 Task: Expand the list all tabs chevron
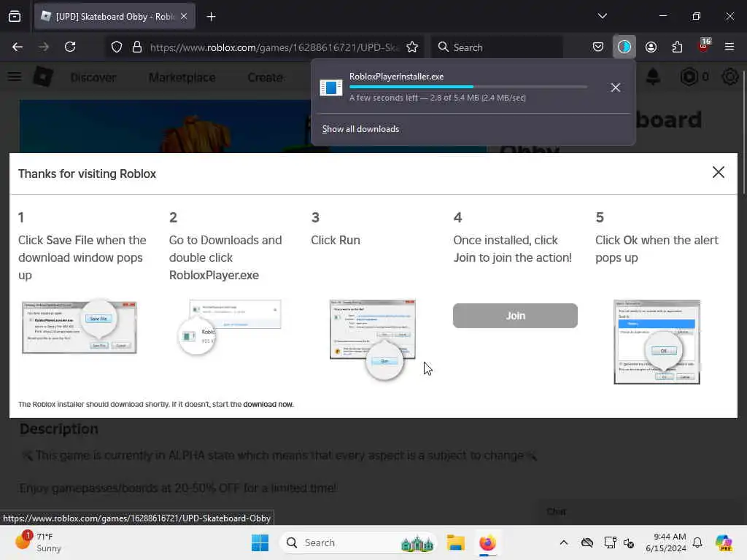[x=602, y=16]
